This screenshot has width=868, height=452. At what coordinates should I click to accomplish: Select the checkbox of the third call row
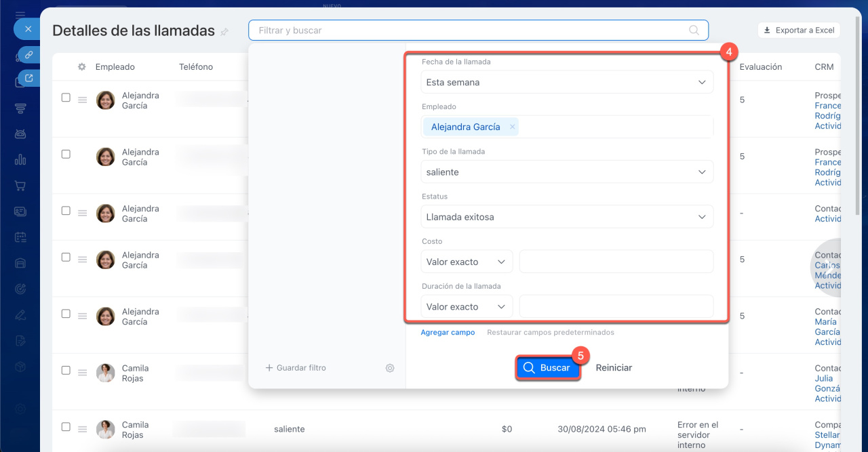pos(66,211)
